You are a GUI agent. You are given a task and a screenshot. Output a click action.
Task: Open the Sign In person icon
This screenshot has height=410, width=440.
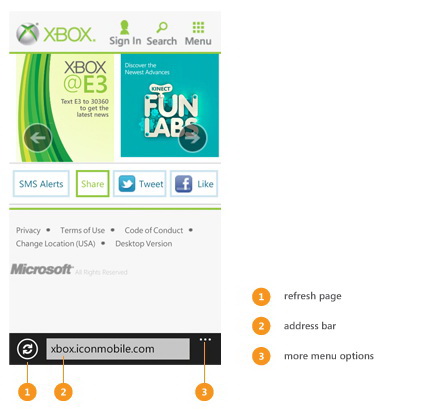[x=125, y=27]
